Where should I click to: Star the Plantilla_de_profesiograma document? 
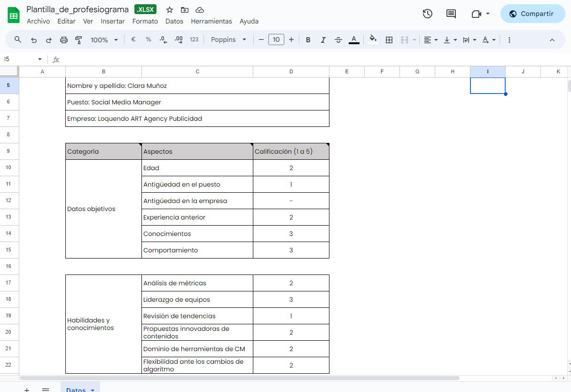[x=169, y=9]
